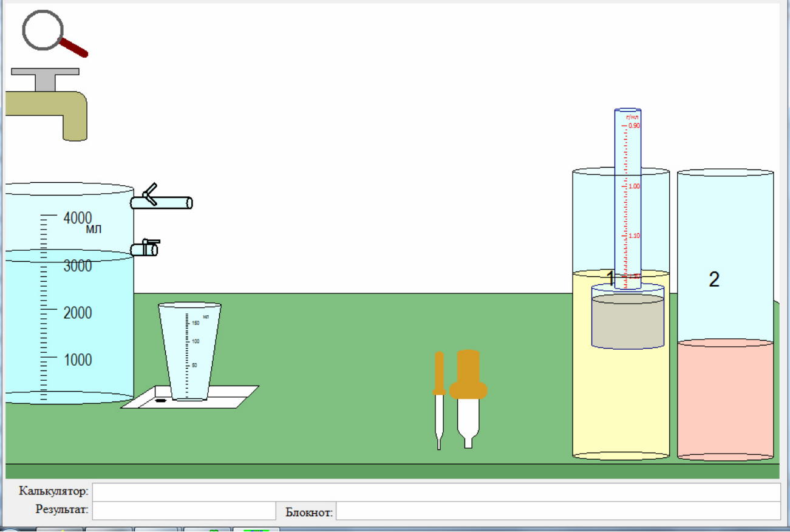The image size is (790, 532).
Task: Click the "Калькулятор:" label
Action: click(54, 491)
